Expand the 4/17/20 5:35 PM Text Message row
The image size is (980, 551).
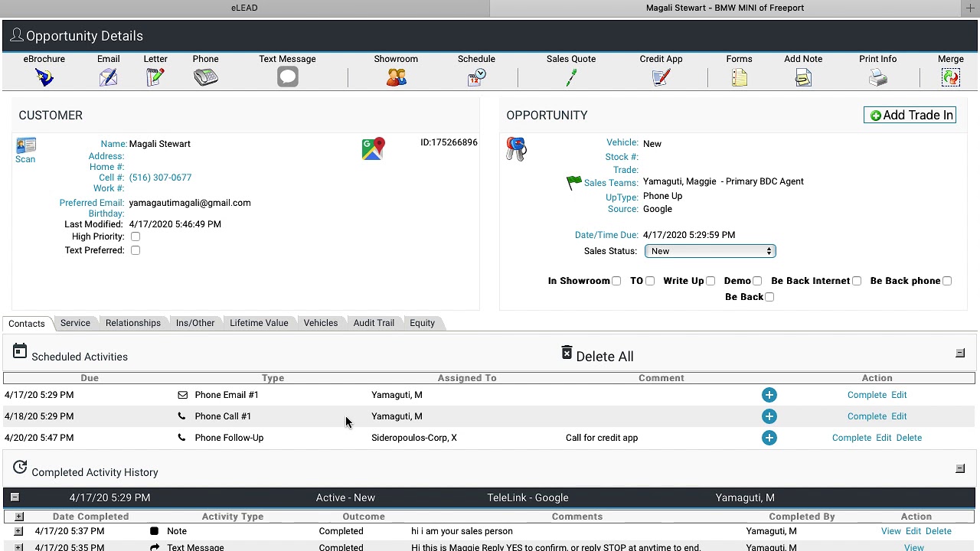18,547
